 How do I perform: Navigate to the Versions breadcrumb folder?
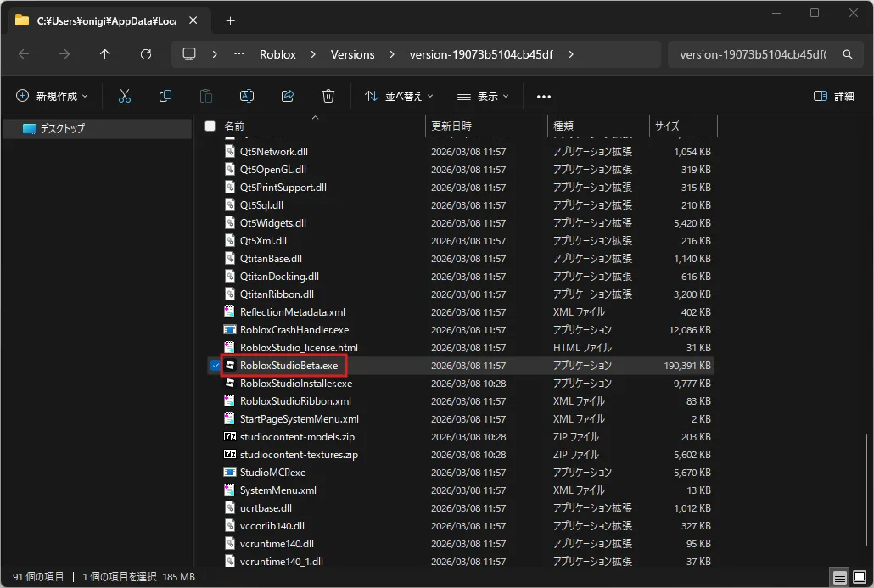(x=353, y=54)
